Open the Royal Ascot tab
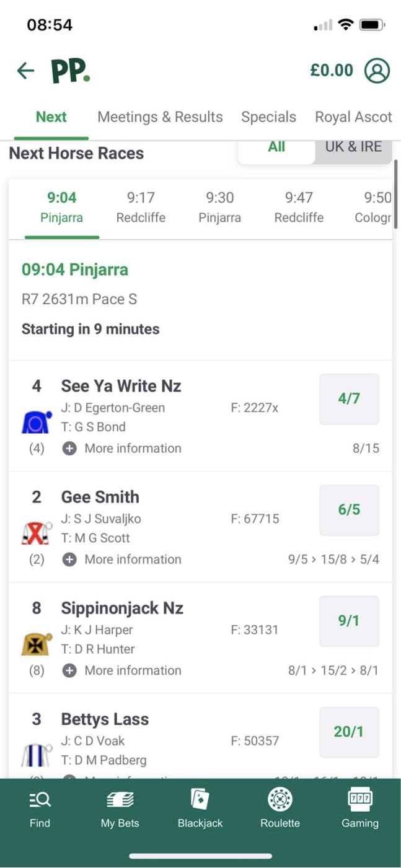 353,116
